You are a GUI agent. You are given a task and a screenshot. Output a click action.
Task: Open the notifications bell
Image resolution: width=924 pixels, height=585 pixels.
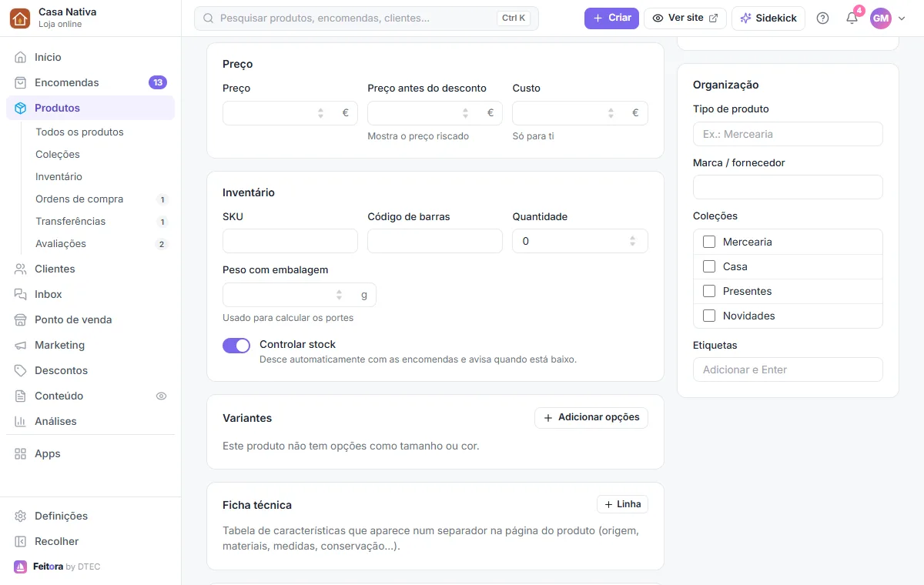852,18
